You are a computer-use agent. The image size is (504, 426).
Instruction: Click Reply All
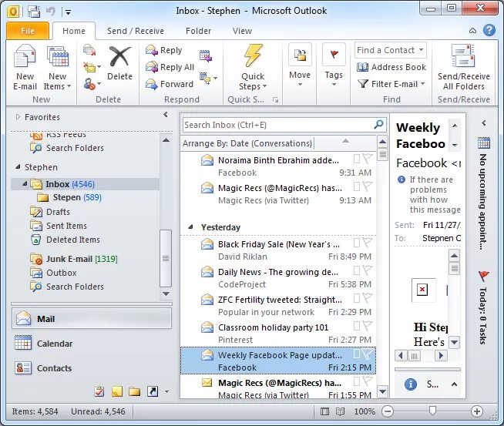click(170, 67)
